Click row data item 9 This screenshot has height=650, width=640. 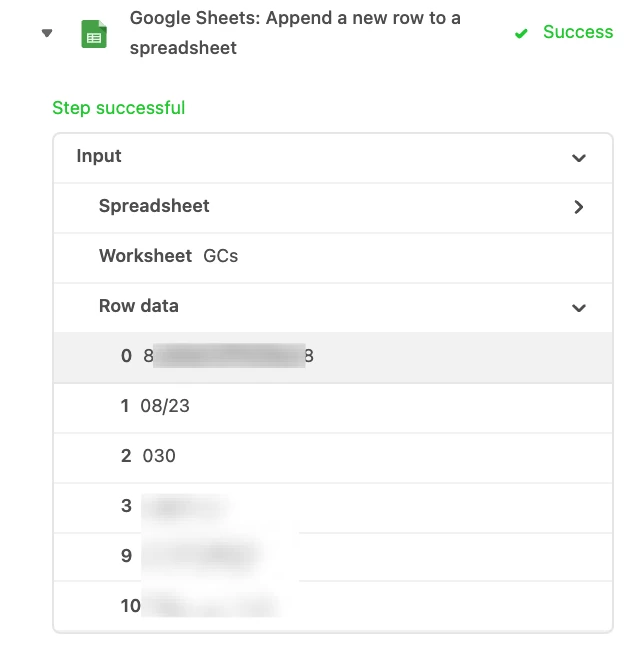coord(200,556)
